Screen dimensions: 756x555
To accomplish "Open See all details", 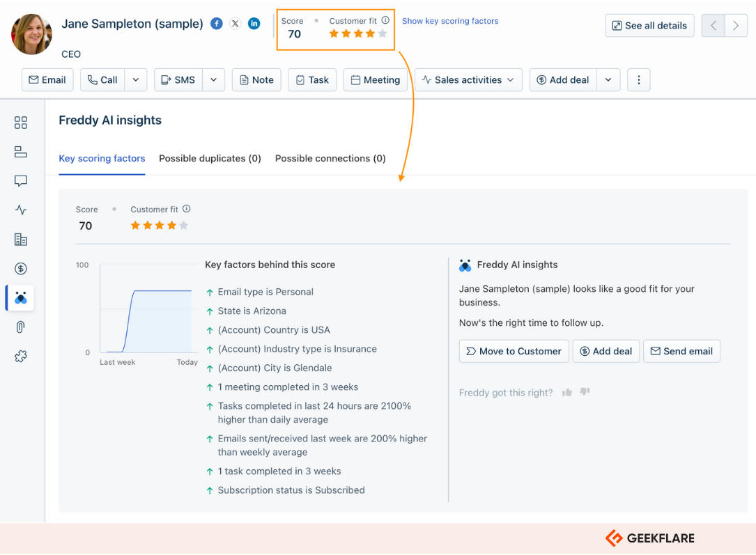I will [x=649, y=26].
